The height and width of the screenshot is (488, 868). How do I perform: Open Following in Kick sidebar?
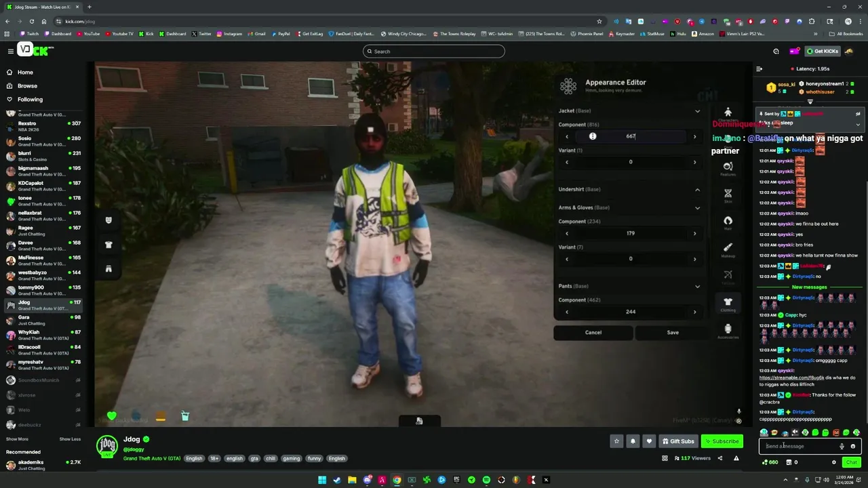click(30, 100)
